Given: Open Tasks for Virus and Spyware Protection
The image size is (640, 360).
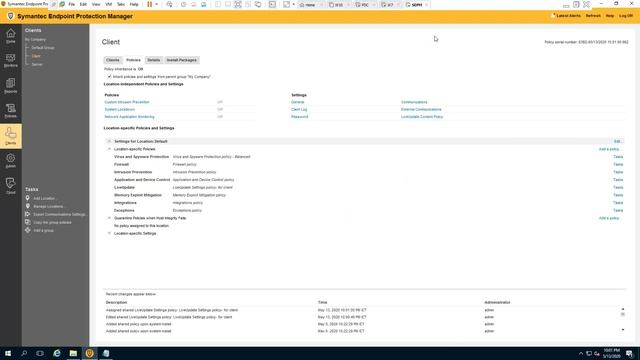Looking at the screenshot, I should [x=618, y=157].
